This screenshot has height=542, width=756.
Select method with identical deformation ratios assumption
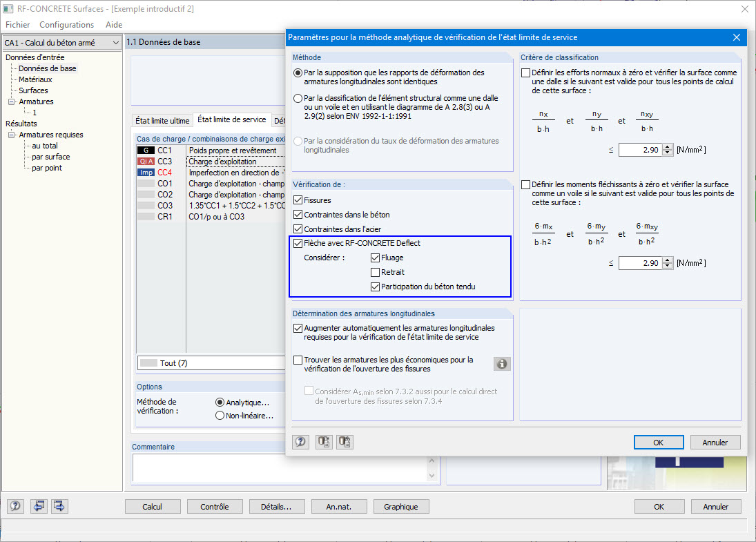(x=298, y=72)
